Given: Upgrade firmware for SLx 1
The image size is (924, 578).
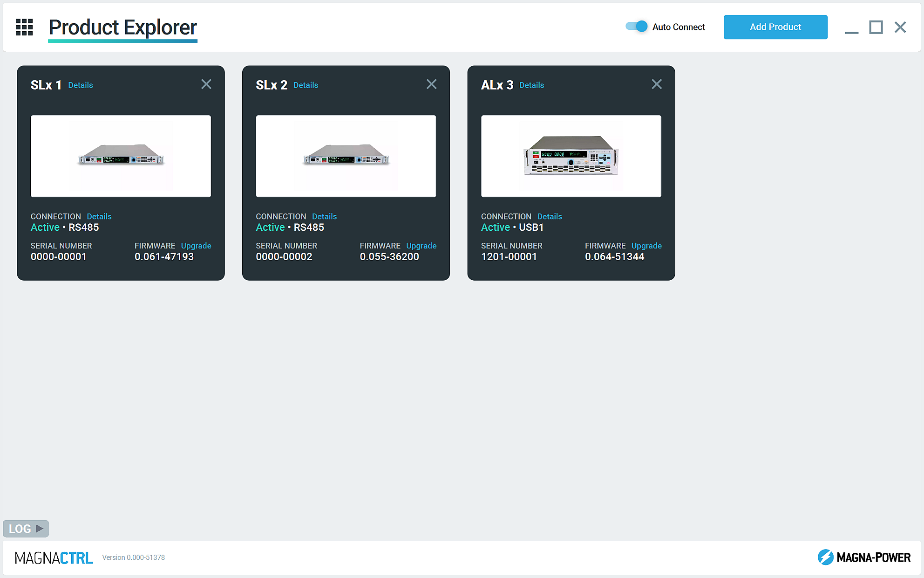Looking at the screenshot, I should (x=196, y=246).
